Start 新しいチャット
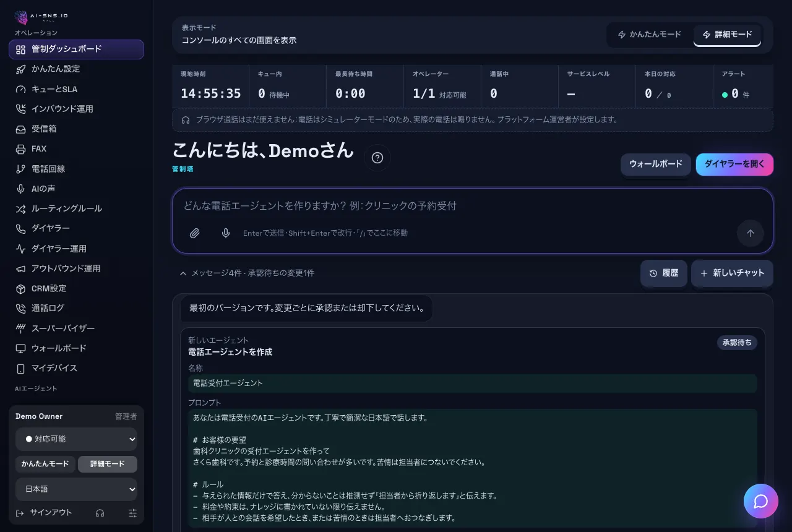The width and height of the screenshot is (792, 532). click(x=732, y=273)
